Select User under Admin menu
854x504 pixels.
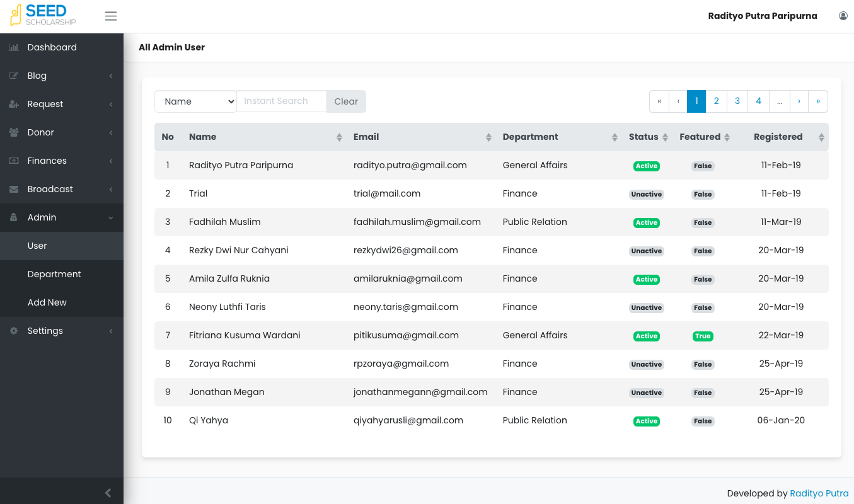click(x=62, y=246)
